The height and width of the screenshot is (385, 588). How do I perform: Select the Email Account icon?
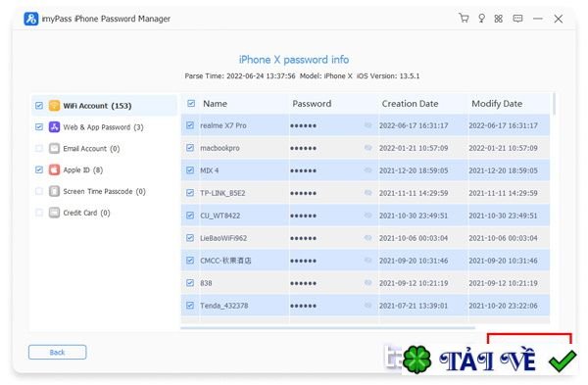(54, 149)
